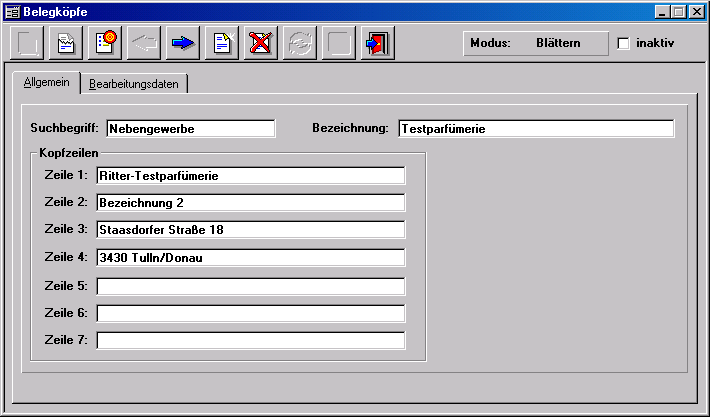Maximize the Belegköpfe window
This screenshot has width=710, height=417.
pyautogui.click(x=679, y=12)
